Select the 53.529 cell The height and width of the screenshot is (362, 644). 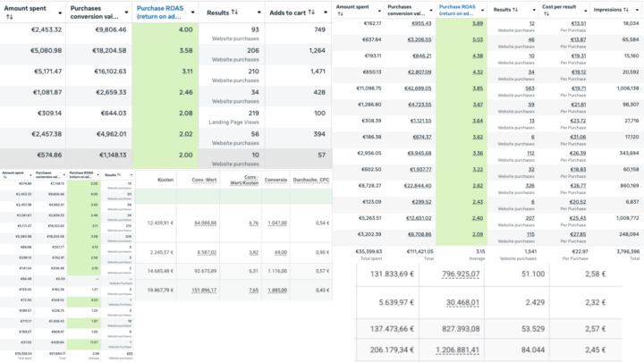533,329
